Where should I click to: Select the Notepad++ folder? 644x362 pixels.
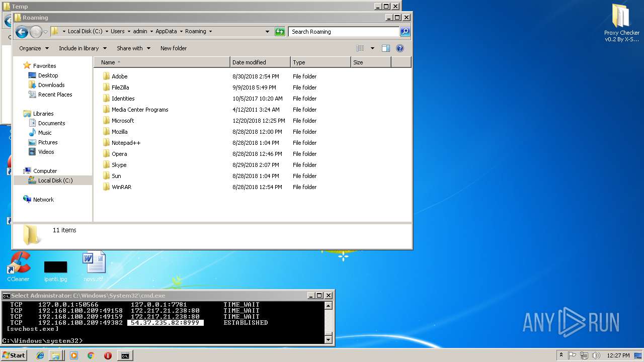point(121,143)
